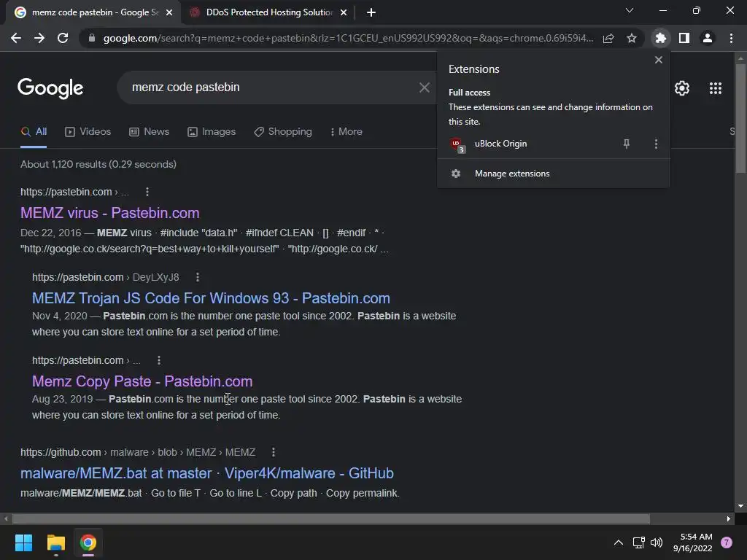Expand the More search filters menu
747x560 pixels.
[347, 132]
